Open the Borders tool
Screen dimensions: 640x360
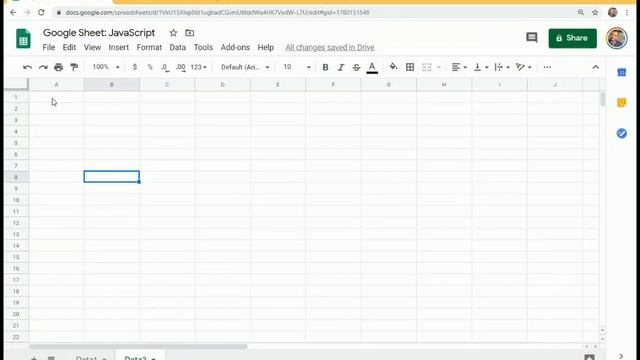[410, 67]
